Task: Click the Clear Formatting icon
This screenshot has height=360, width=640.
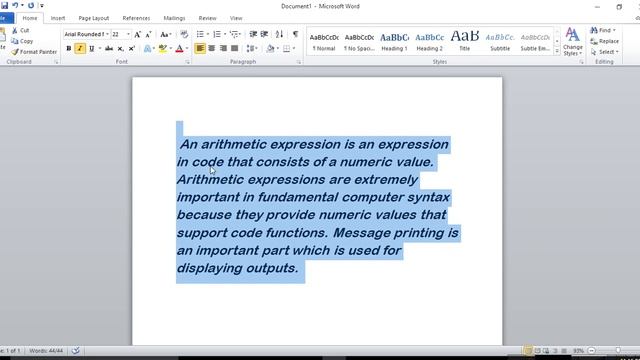Action: pyautogui.click(x=184, y=35)
